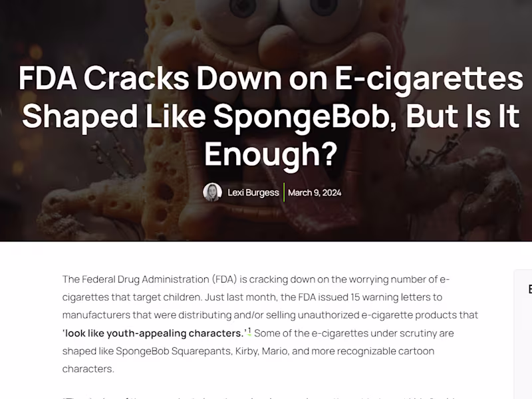Screen dimensions: 532x399
Task: Click the green divider beside the author name
Action: coord(284,192)
